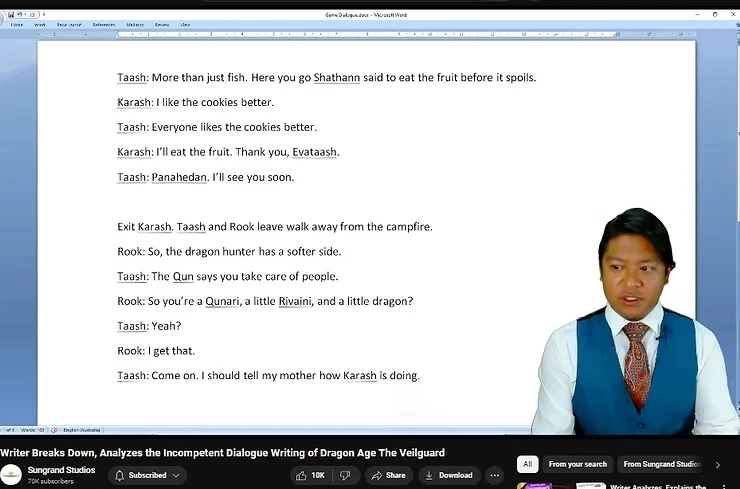Click the horizontal ruler in the Word window
Viewport: 740px width, 489px height.
coord(366,34)
